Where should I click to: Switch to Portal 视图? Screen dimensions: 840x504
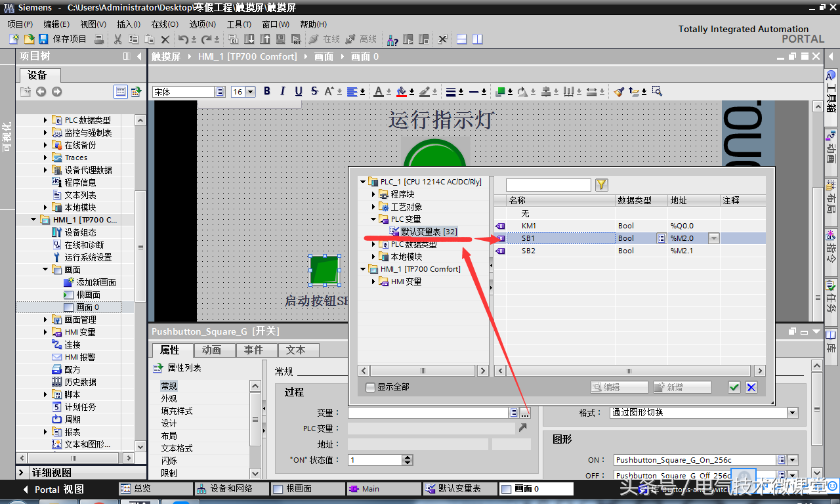[54, 489]
